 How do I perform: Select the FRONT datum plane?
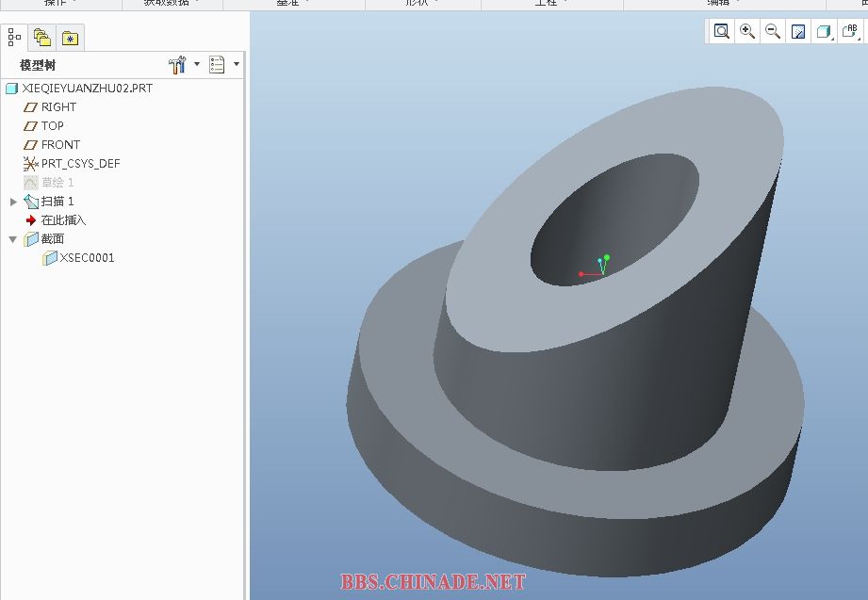52,144
